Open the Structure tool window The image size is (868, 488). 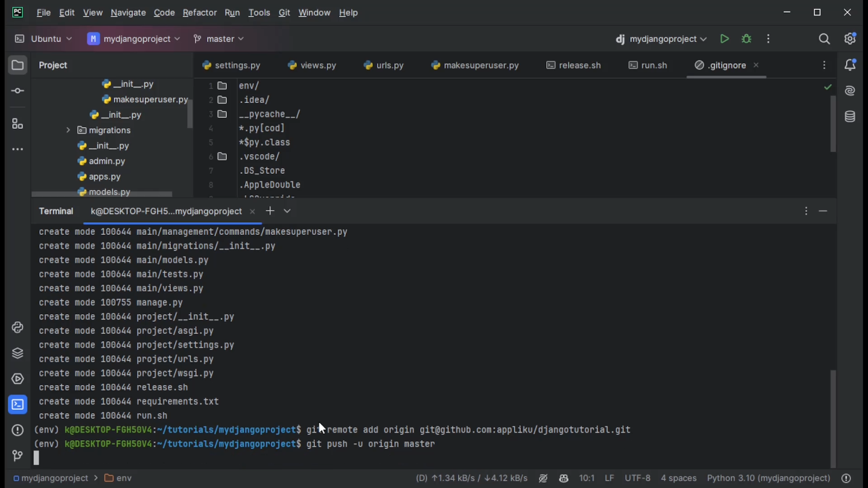click(17, 123)
